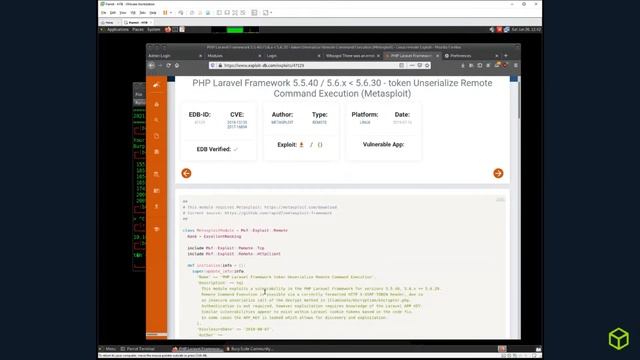Viewport: 640px width, 360px height.
Task: Click the Exploit-DB spider logo in the sidebar
Action: pos(156,85)
